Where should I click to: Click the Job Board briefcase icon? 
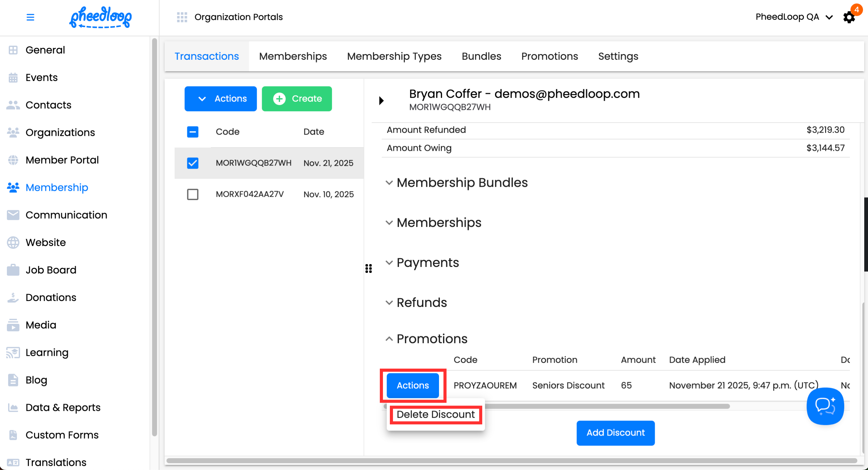13,270
